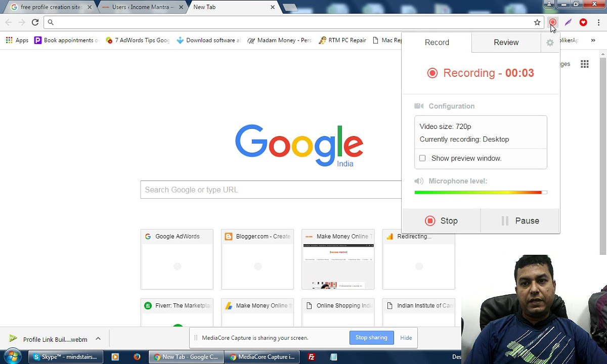Viewport: 607px width, 364px height.
Task: Open Skype mindstairs taskbar item
Action: 65,357
